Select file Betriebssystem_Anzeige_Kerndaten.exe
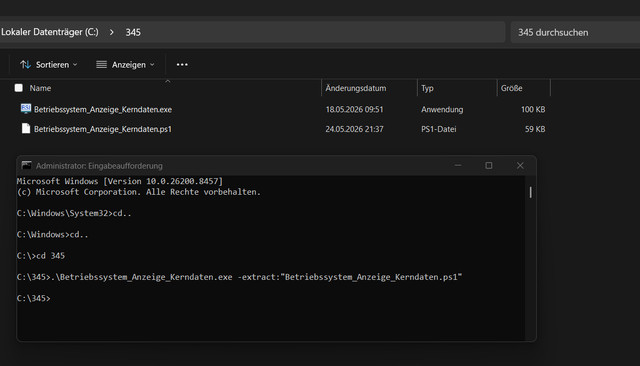 (x=103, y=109)
